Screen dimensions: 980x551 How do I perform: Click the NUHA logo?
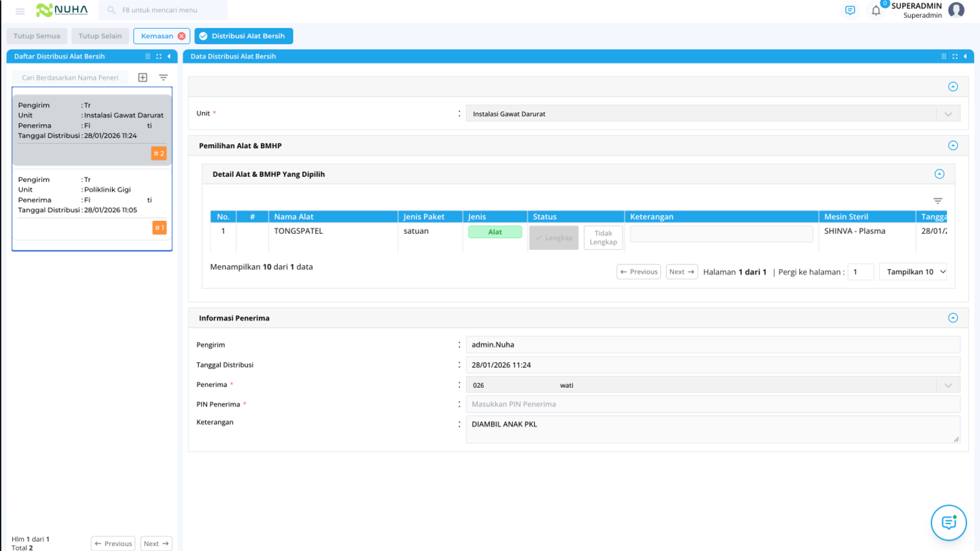pos(62,10)
